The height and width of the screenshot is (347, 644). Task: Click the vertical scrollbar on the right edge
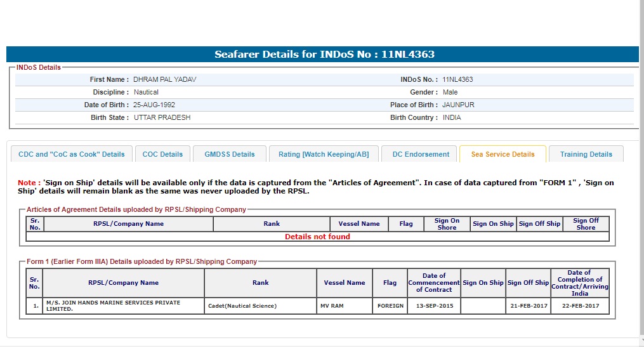pos(641,171)
